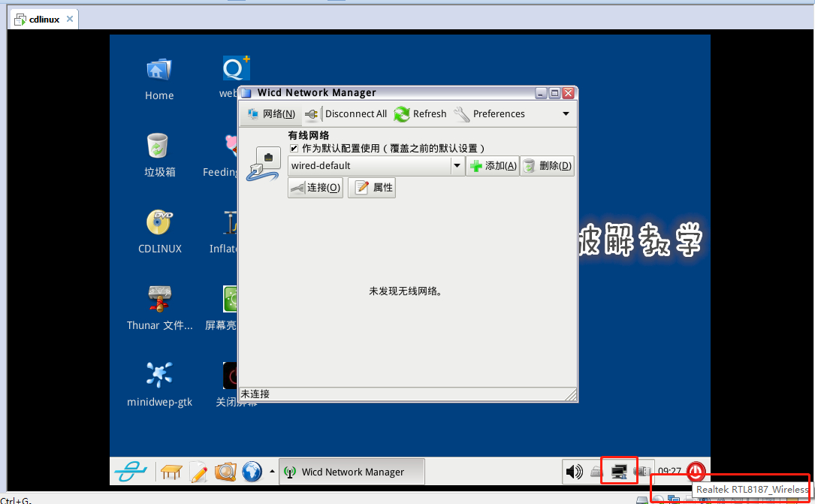
Task: Toggle the default wired profile checkbox
Action: pyautogui.click(x=294, y=149)
